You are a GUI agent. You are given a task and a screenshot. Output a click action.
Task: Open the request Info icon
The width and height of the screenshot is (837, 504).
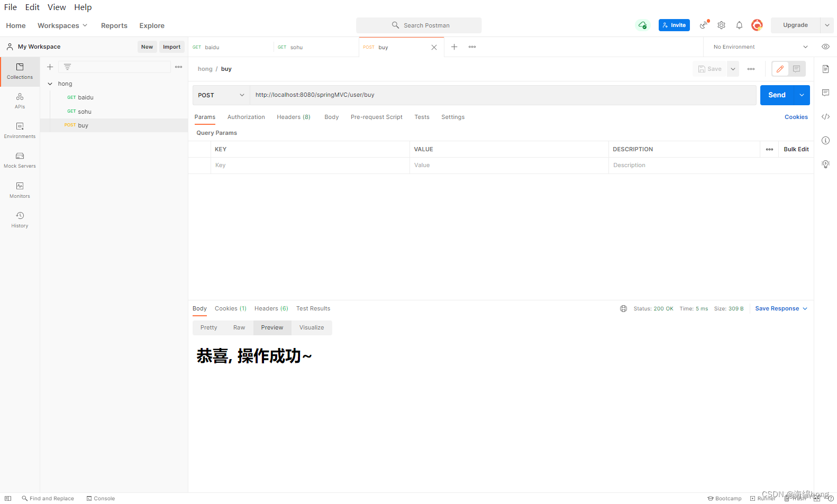click(825, 140)
